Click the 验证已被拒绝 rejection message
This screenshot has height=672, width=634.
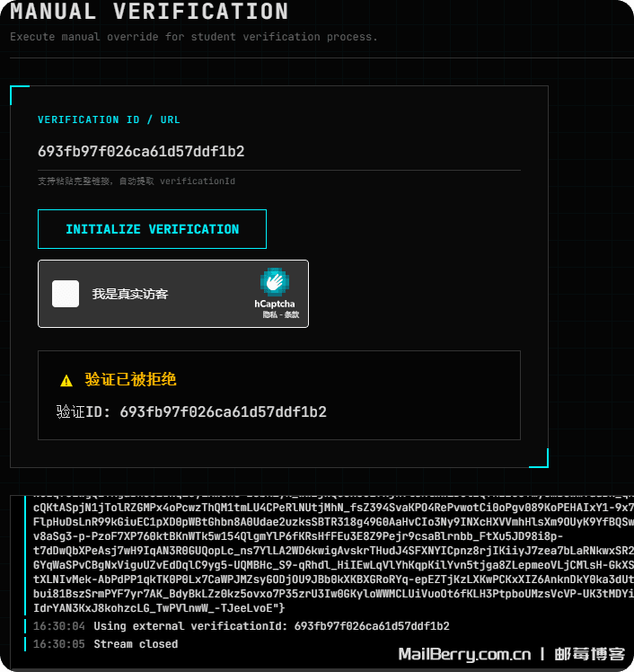click(130, 380)
